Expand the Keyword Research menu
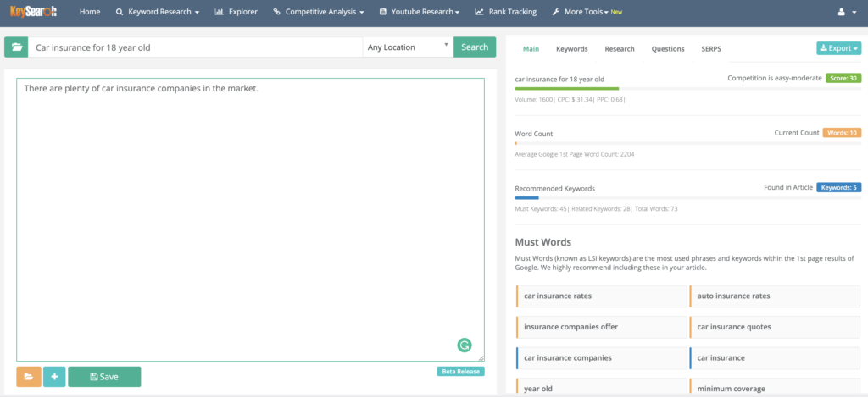 click(x=157, y=12)
